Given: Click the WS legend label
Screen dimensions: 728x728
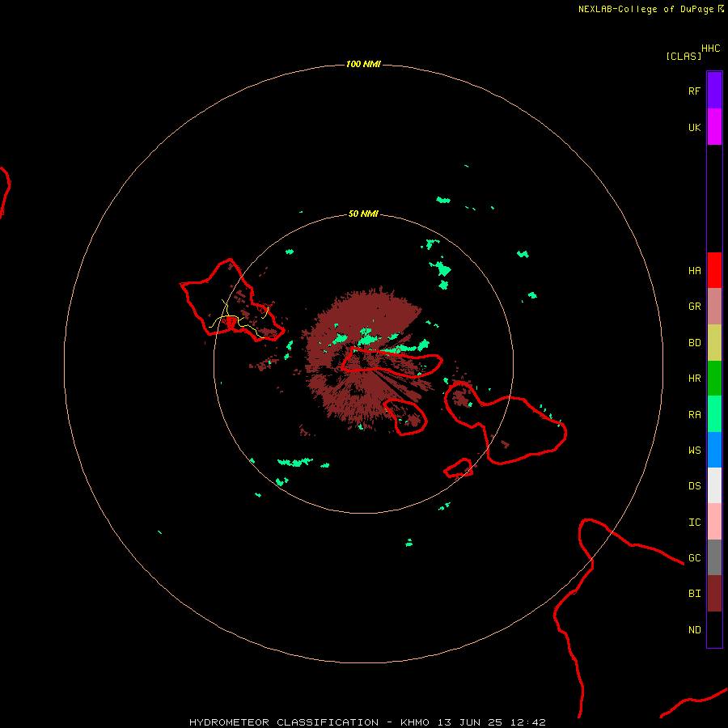Looking at the screenshot, I should click(694, 451).
